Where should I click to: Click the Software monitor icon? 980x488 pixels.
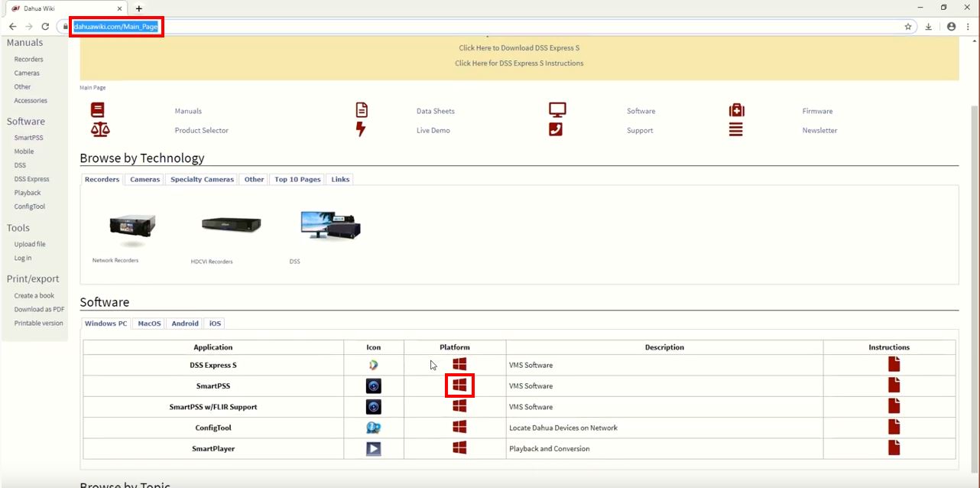click(x=557, y=110)
